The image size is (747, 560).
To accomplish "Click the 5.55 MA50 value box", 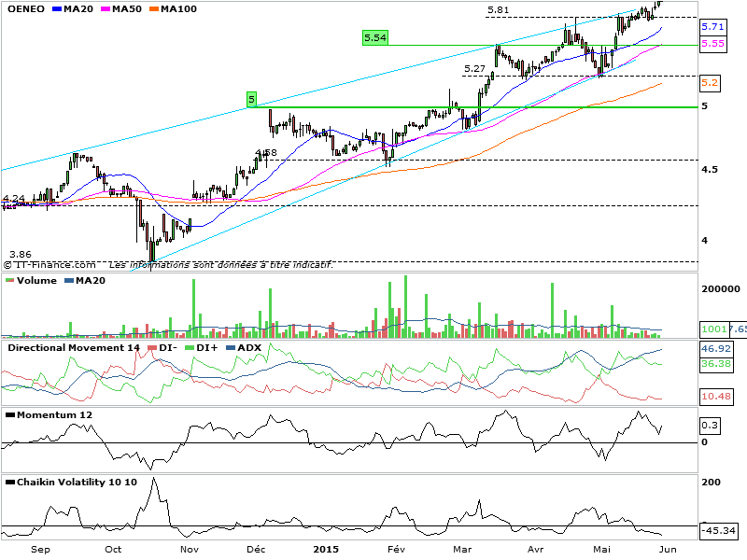I will click(712, 43).
